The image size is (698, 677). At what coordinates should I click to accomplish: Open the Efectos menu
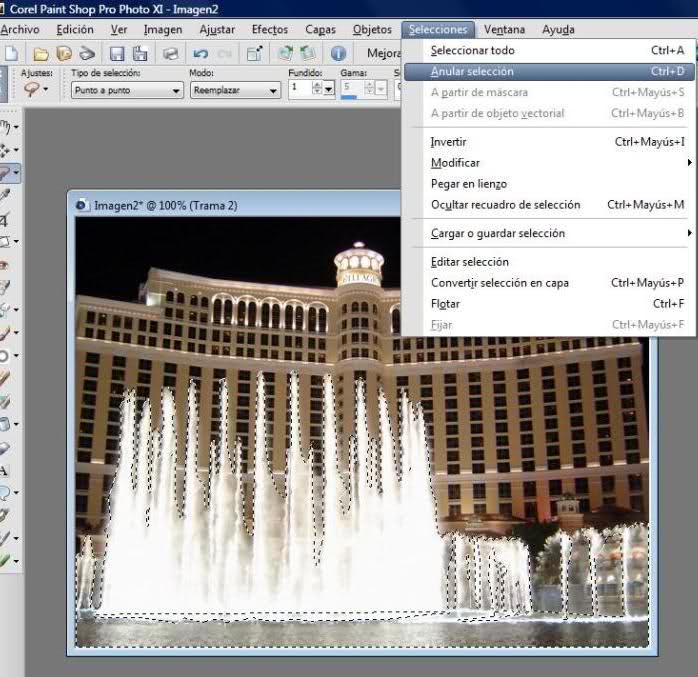[x=270, y=29]
